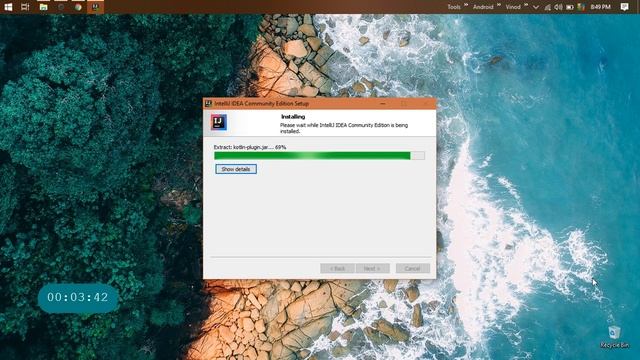This screenshot has width=640, height=360.
Task: Minimize the IntelliJ IDEA setup window
Action: 383,104
